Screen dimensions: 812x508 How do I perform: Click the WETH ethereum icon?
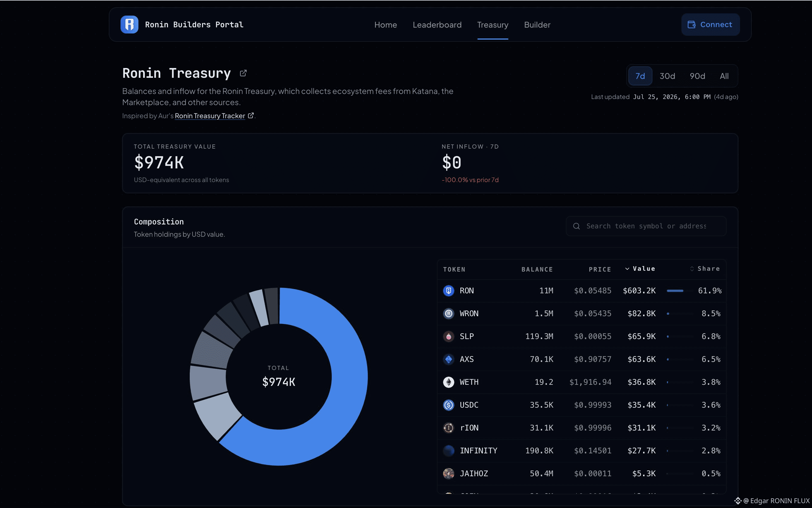(448, 382)
